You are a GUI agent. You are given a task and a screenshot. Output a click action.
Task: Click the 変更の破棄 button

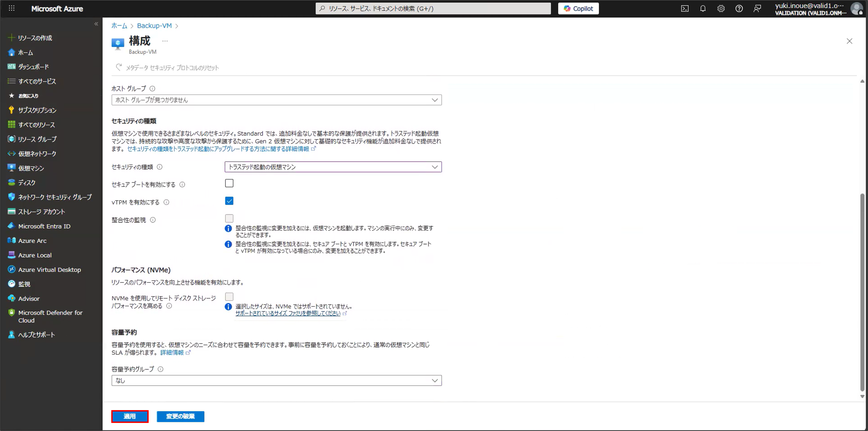tap(180, 416)
